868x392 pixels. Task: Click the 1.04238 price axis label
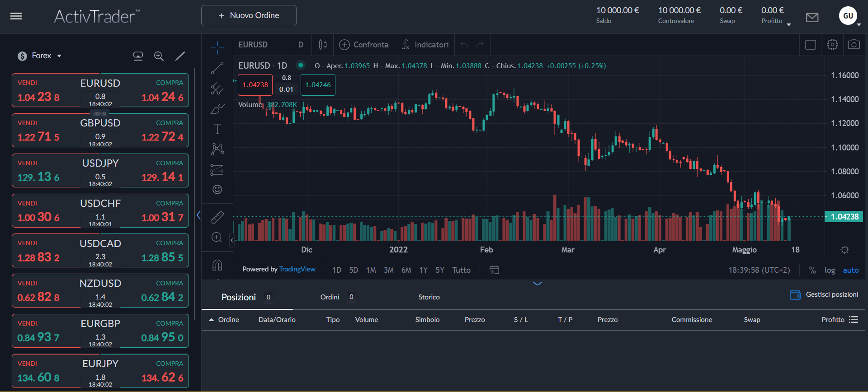[x=844, y=217]
